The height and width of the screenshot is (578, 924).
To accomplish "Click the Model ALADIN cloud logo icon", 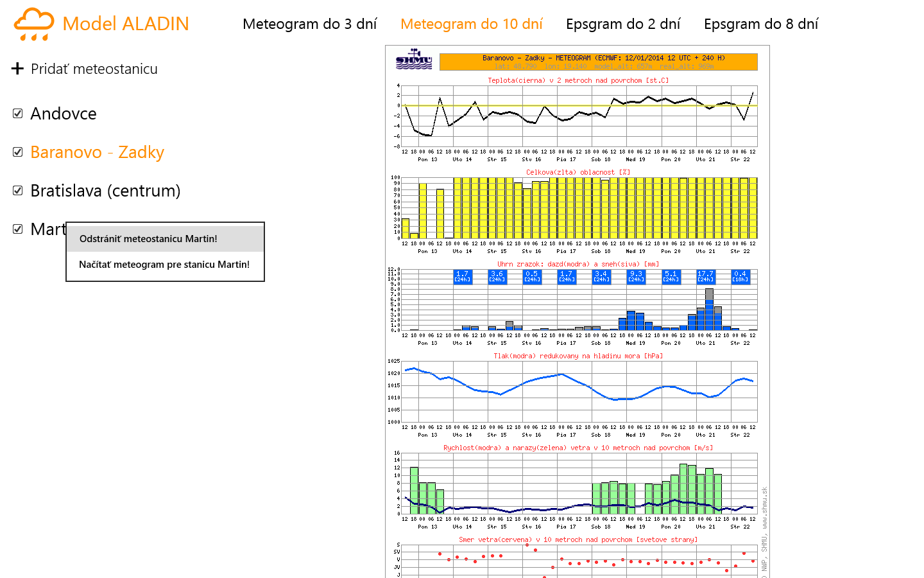I will point(34,24).
